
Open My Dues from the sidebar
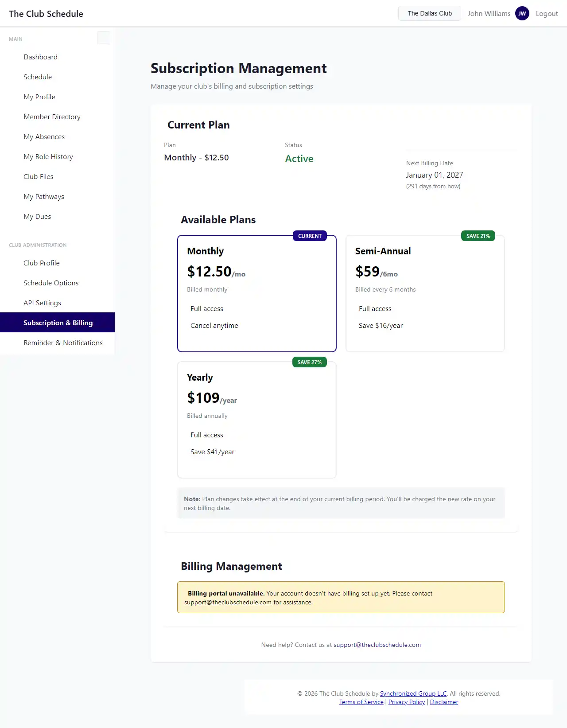point(37,216)
